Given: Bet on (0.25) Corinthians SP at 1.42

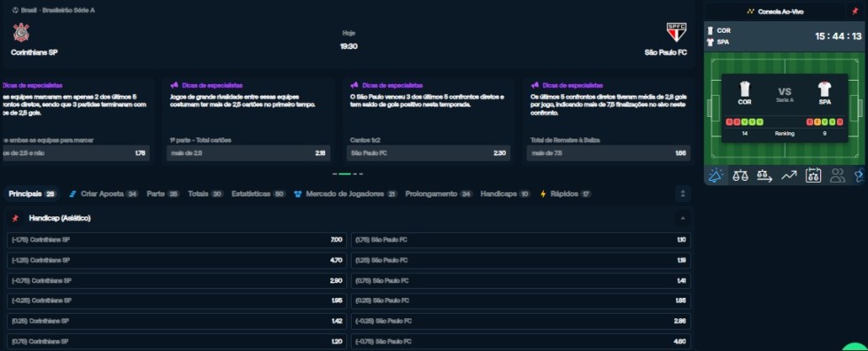Looking at the screenshot, I should click(176, 321).
